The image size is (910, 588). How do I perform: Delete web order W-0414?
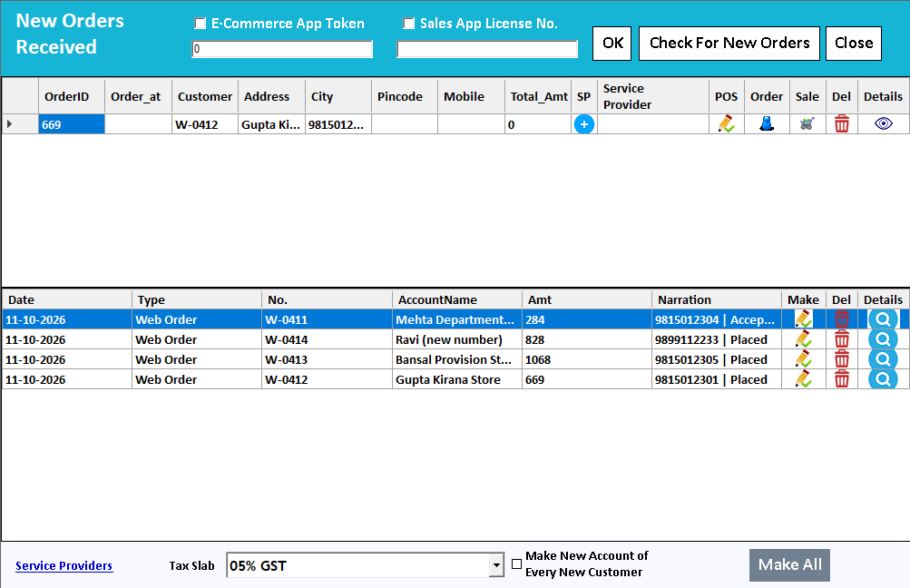(842, 339)
